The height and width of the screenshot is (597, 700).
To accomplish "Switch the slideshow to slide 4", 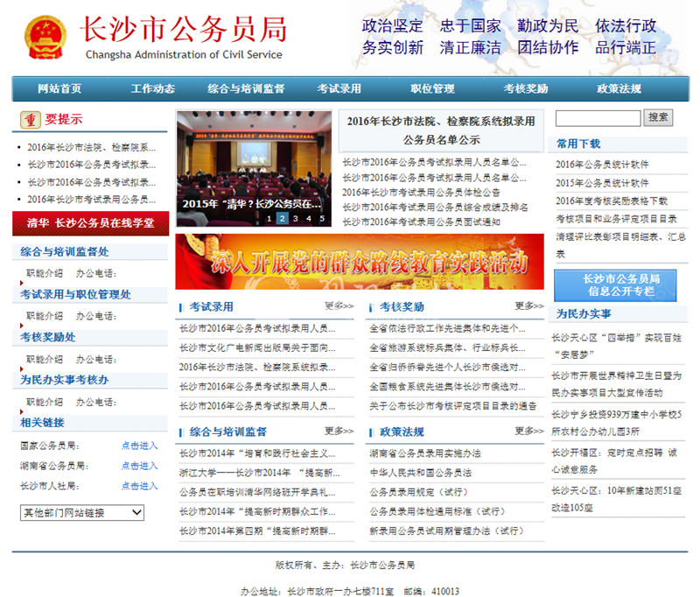I will [309, 218].
